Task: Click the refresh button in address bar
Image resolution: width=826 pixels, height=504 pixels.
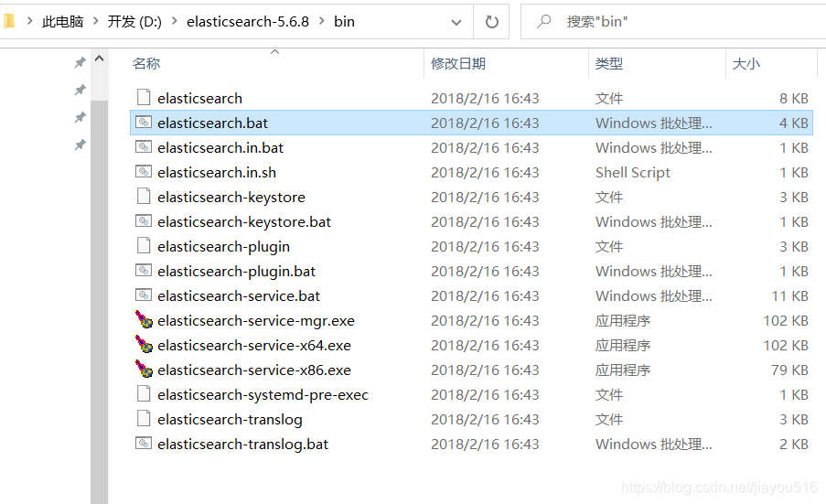Action: click(491, 22)
